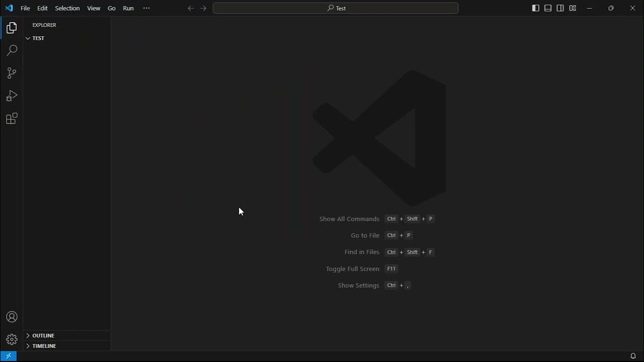Open the Accounts menu icon

(x=12, y=317)
